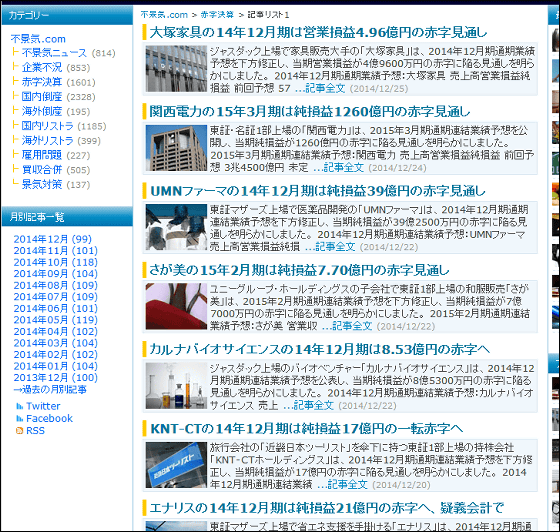Open 2014年04月 (102) archive
The image size is (560, 532).
coord(56,331)
